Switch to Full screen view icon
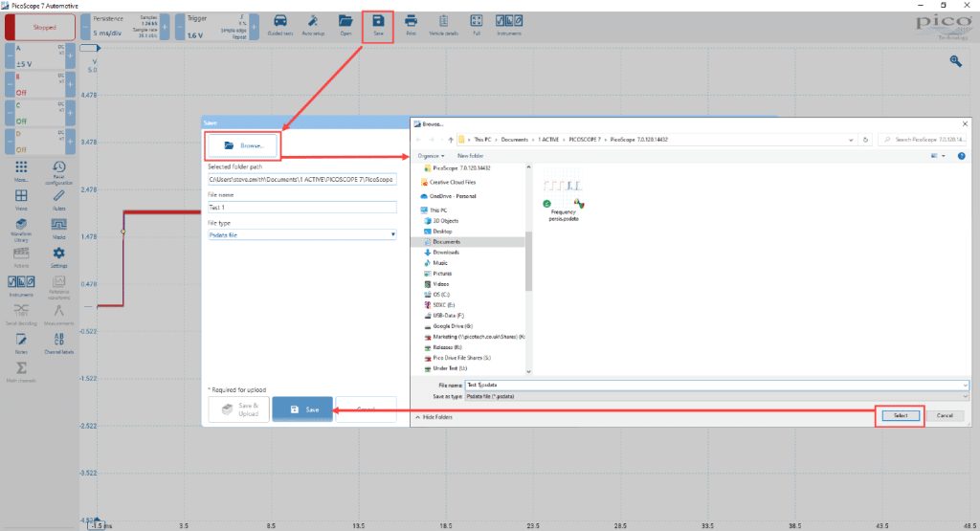 point(477,25)
